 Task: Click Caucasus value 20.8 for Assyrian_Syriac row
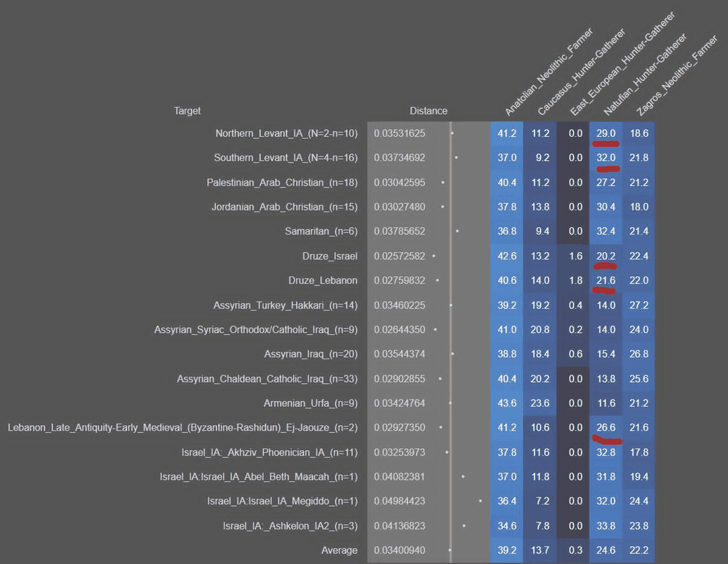(540, 330)
